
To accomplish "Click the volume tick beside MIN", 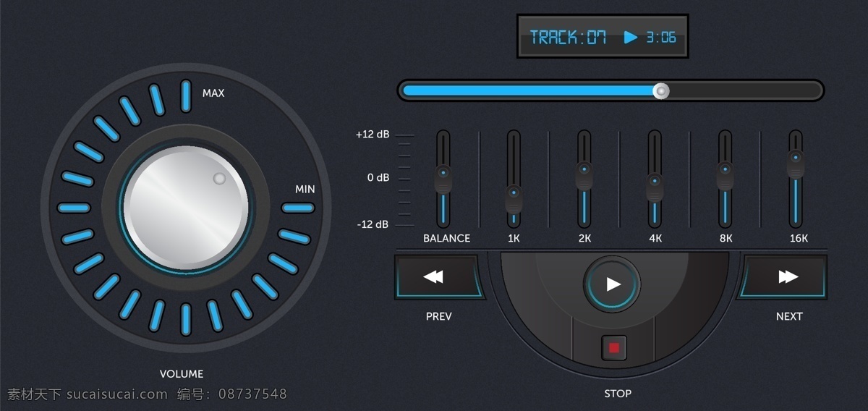I will tap(297, 208).
